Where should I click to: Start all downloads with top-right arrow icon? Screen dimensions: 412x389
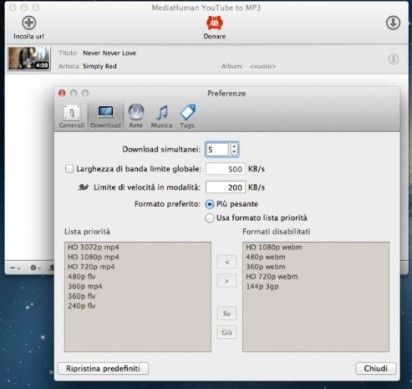[x=393, y=23]
